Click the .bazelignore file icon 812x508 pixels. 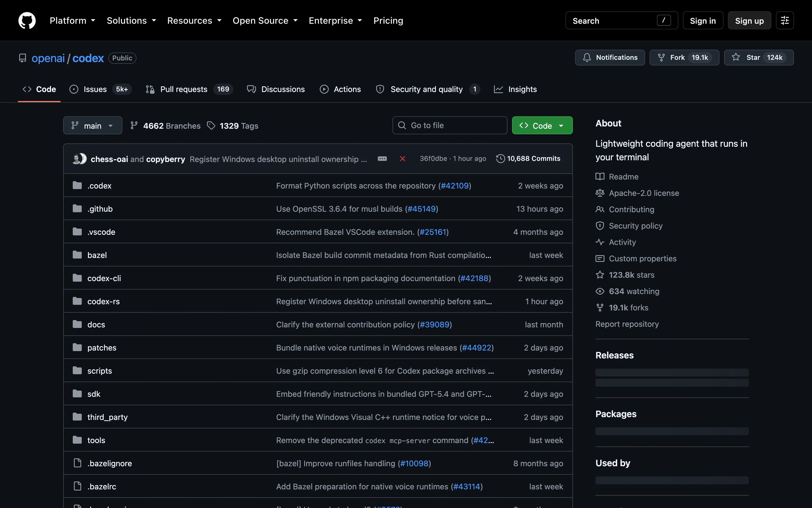coord(77,463)
